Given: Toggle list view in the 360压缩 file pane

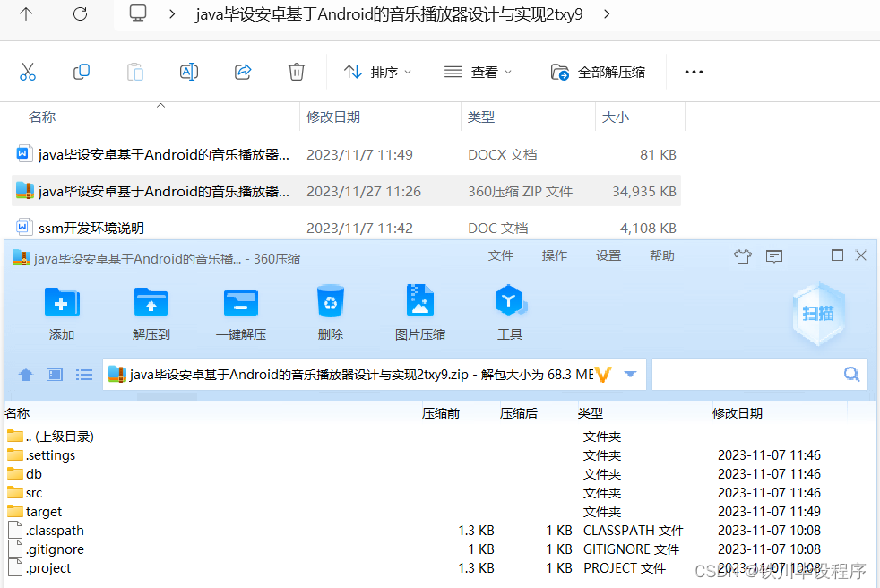Looking at the screenshot, I should click(83, 374).
